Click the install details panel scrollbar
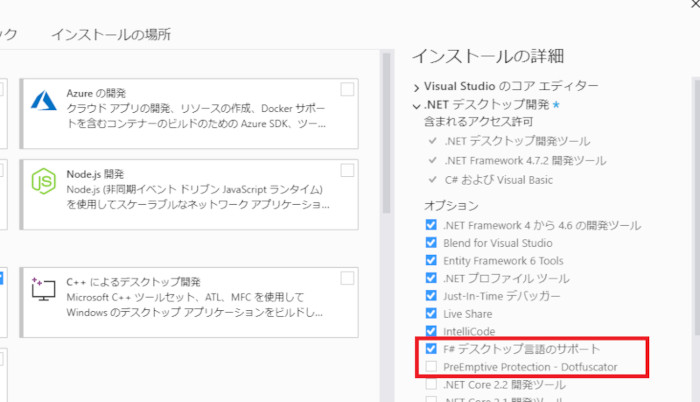The width and height of the screenshot is (700, 402). [x=696, y=207]
